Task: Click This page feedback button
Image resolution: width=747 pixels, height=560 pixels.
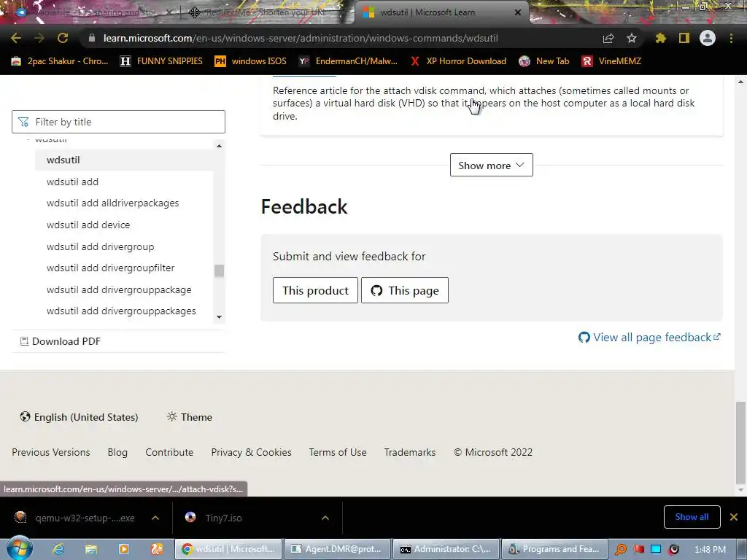Action: point(404,290)
